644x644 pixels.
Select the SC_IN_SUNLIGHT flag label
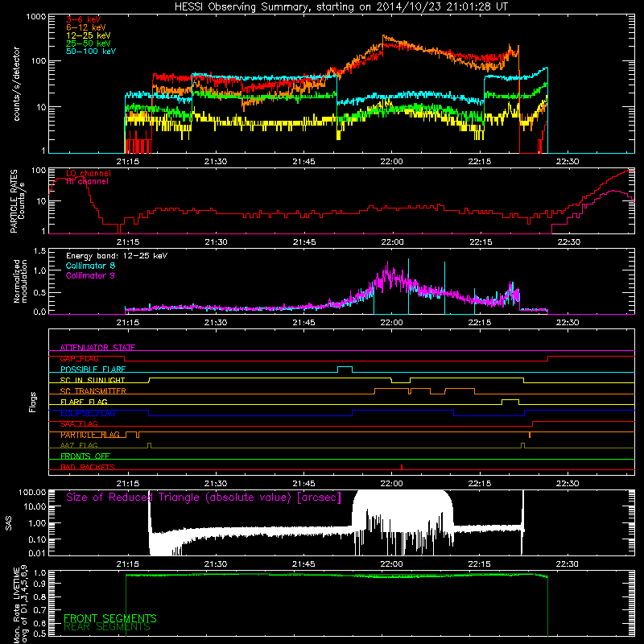tap(93, 380)
